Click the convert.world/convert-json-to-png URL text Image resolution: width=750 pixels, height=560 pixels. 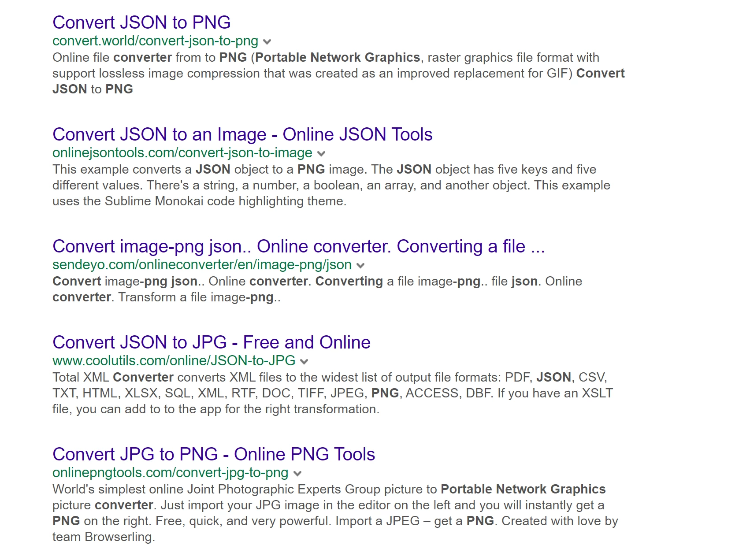pos(155,41)
